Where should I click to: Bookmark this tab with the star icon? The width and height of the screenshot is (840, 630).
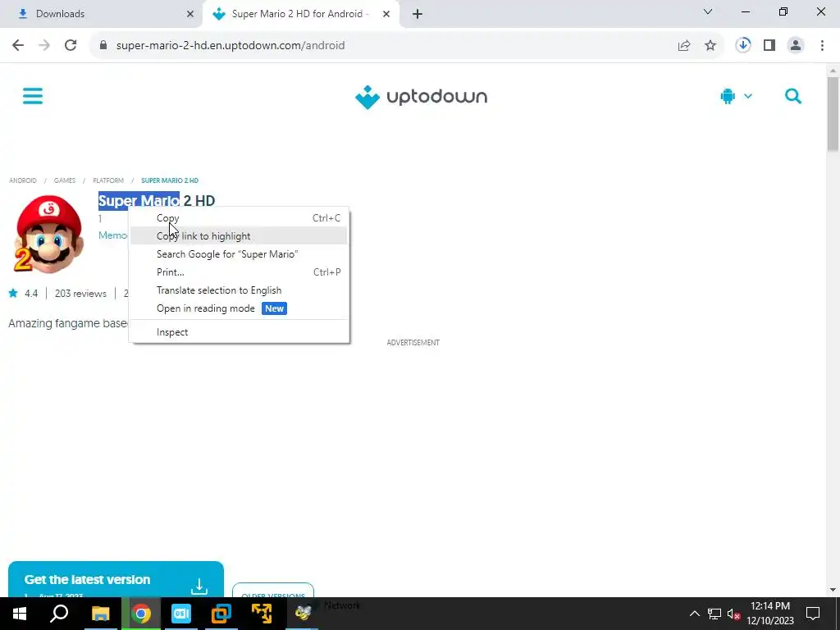(710, 46)
